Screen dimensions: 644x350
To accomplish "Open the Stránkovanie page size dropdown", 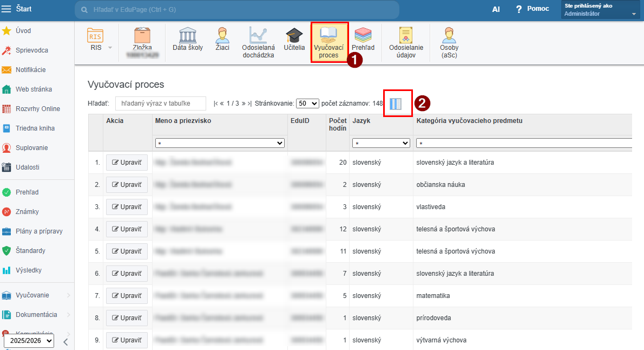I will pos(307,103).
